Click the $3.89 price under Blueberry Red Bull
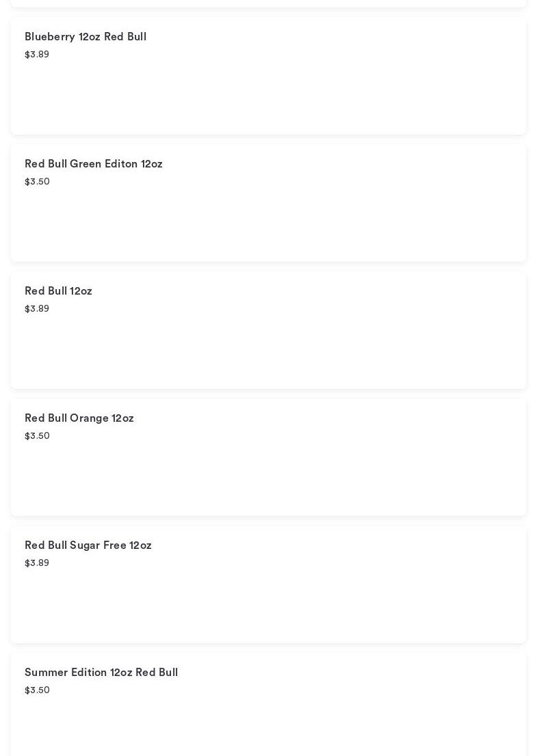 coord(37,55)
